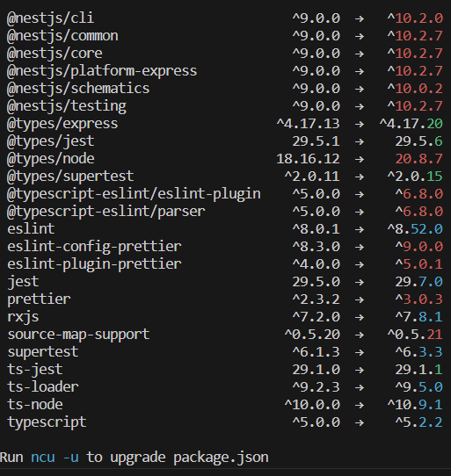Select new version ^0.5.21 for source-map-support
This screenshot has width=451, height=476.
pos(415,335)
